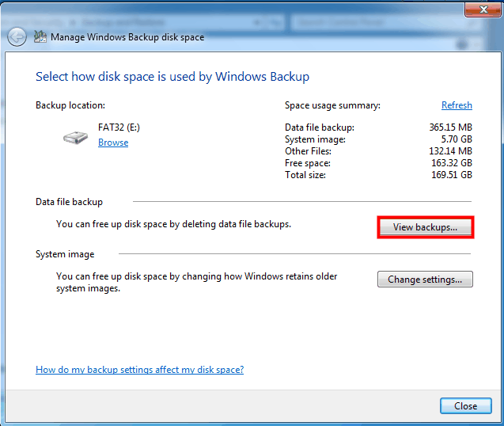The width and height of the screenshot is (504, 426).
Task: Close the window with the X button
Action: pos(482,10)
